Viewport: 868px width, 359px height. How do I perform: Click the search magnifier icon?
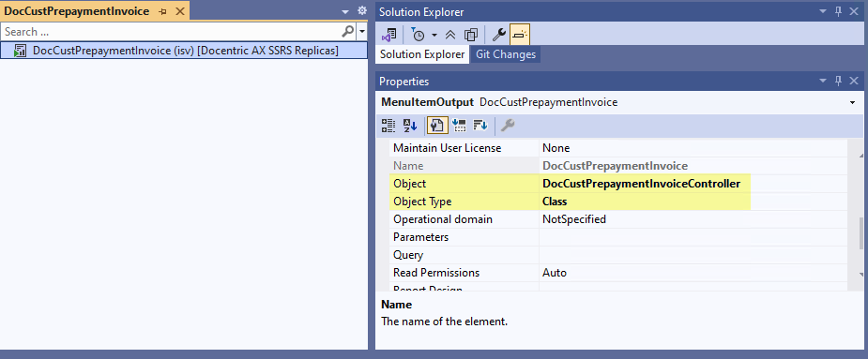(x=347, y=32)
